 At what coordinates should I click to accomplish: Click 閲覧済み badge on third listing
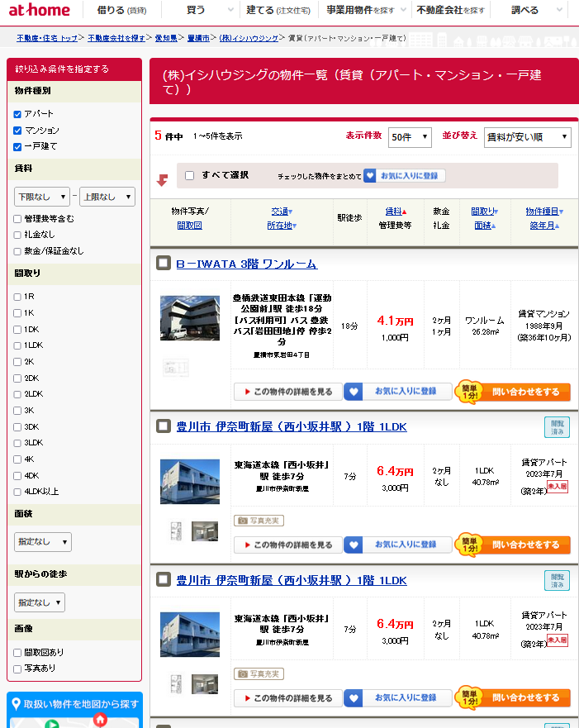point(557,580)
